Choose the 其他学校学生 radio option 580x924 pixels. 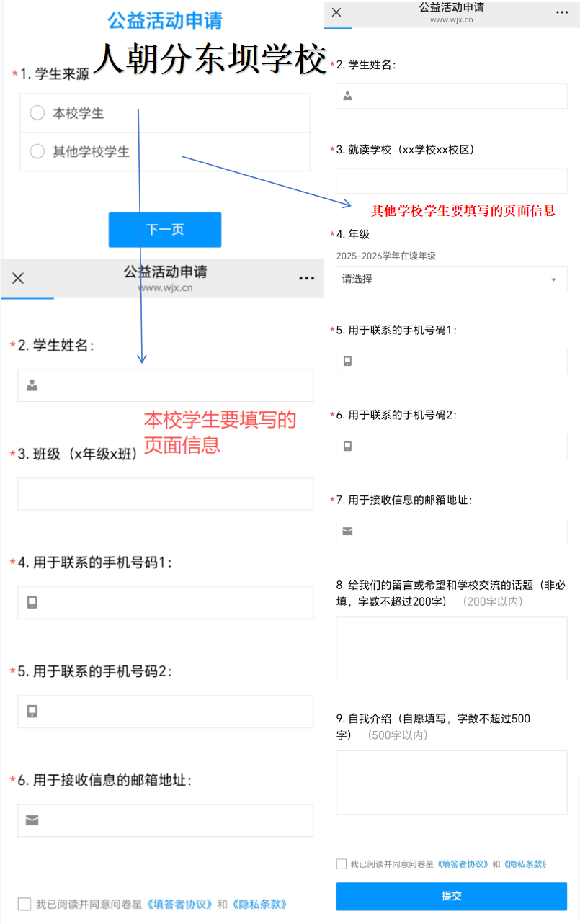coord(37,151)
